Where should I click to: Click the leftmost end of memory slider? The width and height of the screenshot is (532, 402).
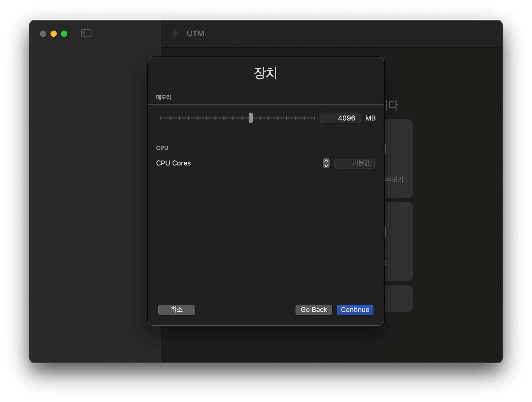(x=161, y=118)
